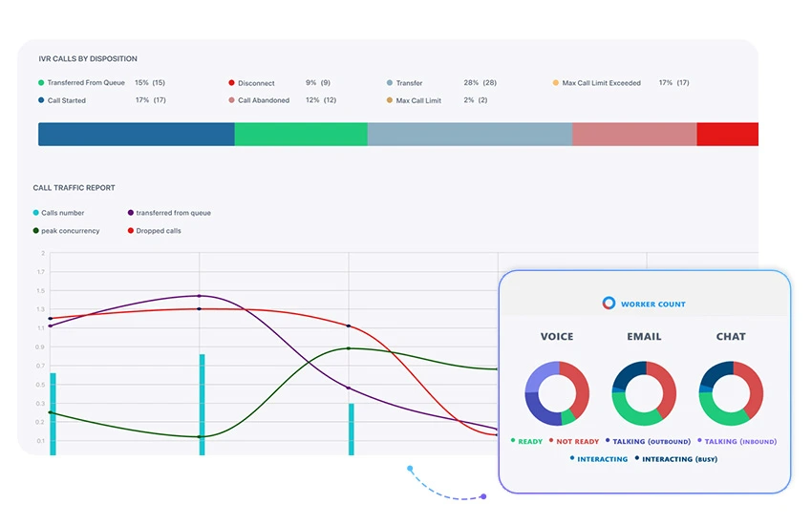Click the Worker Count donut icon
812x525 pixels.
609,304
